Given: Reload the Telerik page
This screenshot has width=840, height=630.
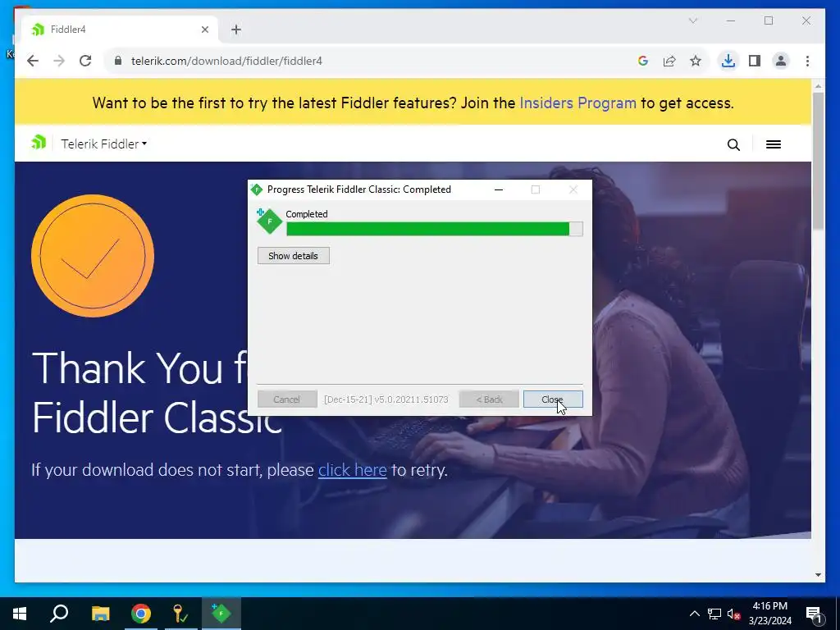Looking at the screenshot, I should (85, 61).
